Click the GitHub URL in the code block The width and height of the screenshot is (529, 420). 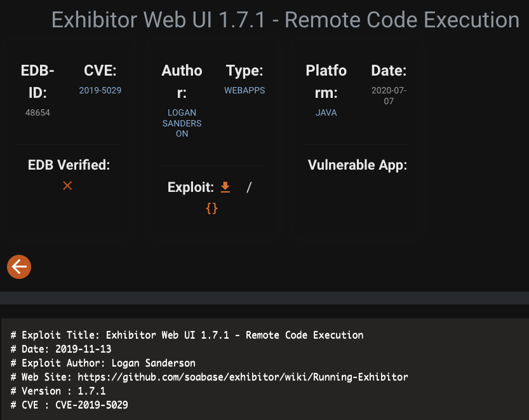pos(243,377)
